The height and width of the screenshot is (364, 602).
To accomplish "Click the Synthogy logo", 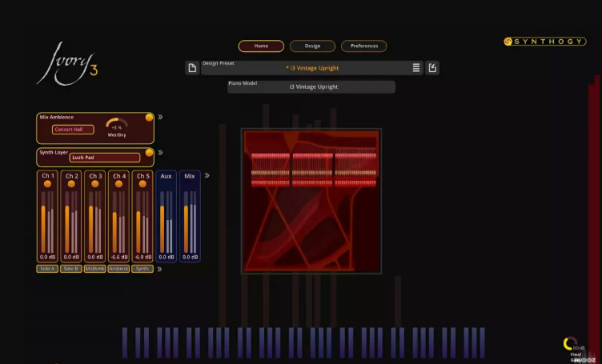I will [545, 42].
